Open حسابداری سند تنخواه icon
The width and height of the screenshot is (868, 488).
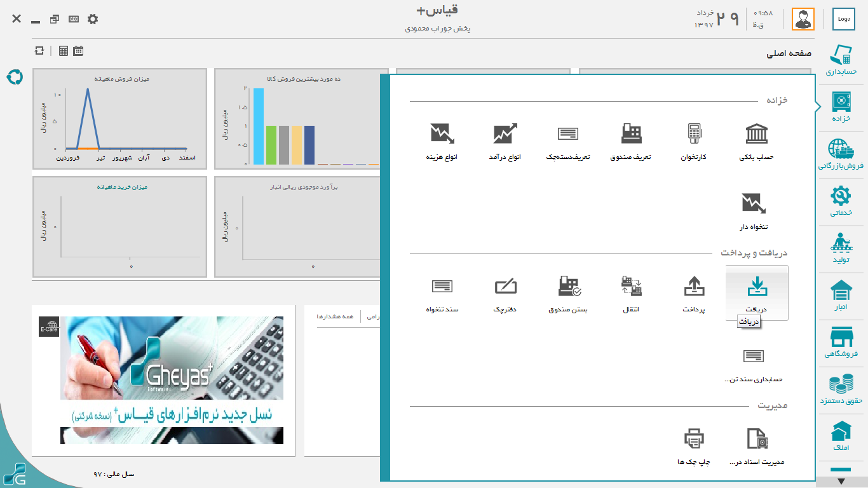click(754, 363)
